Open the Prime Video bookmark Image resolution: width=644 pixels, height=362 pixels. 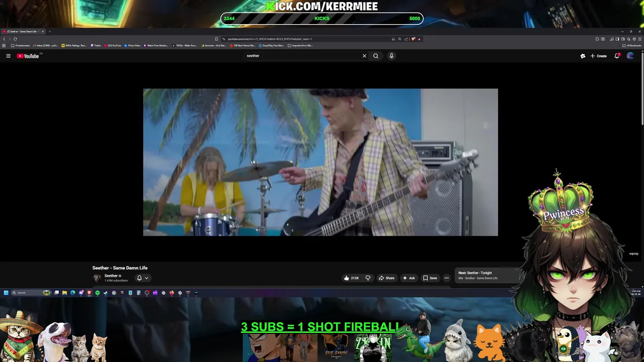coord(132,45)
